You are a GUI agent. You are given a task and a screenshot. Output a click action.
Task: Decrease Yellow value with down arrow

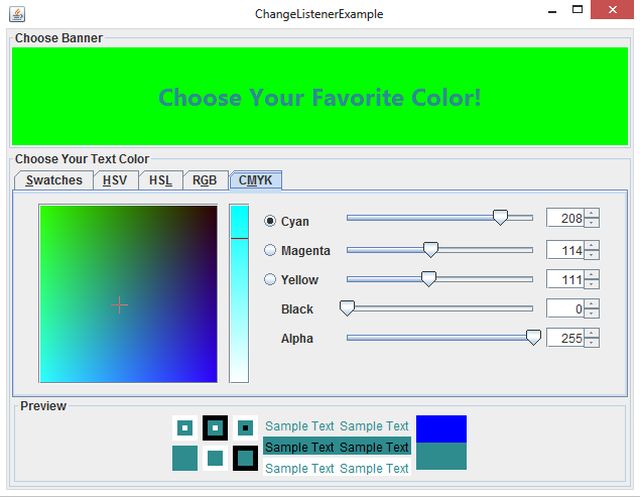[591, 284]
